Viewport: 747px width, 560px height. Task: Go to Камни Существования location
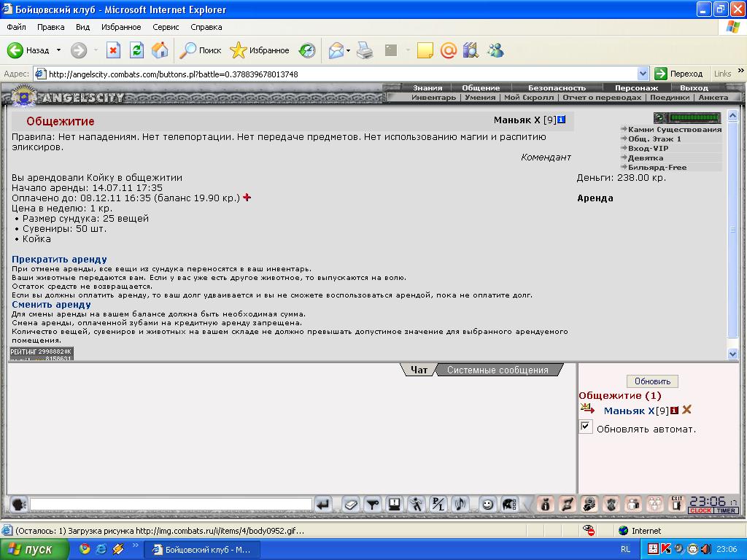(675, 130)
